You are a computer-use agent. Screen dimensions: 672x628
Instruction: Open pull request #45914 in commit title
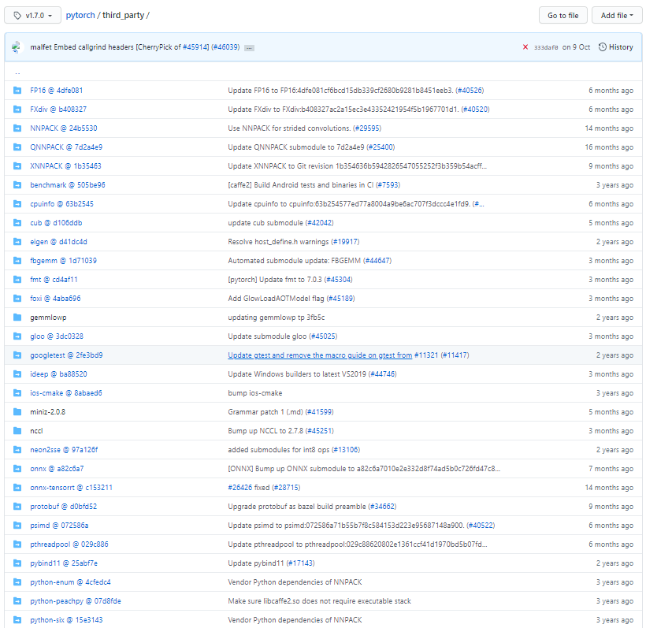point(195,47)
